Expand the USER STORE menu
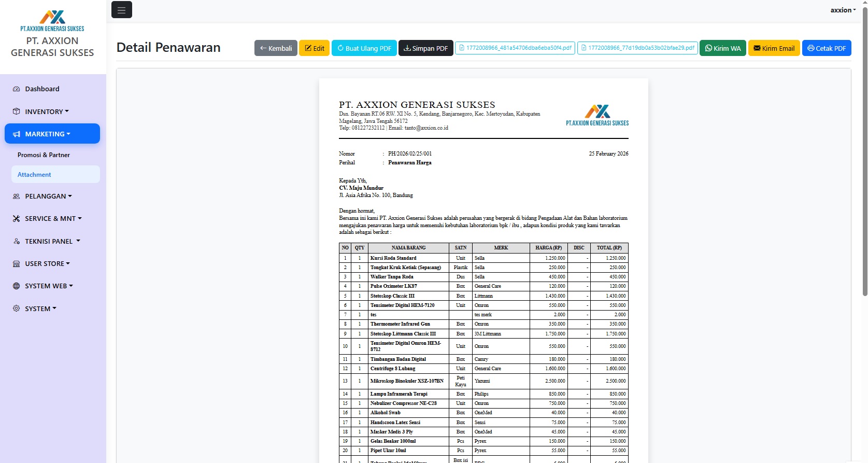Viewport: 868px width, 463px height. point(52,263)
